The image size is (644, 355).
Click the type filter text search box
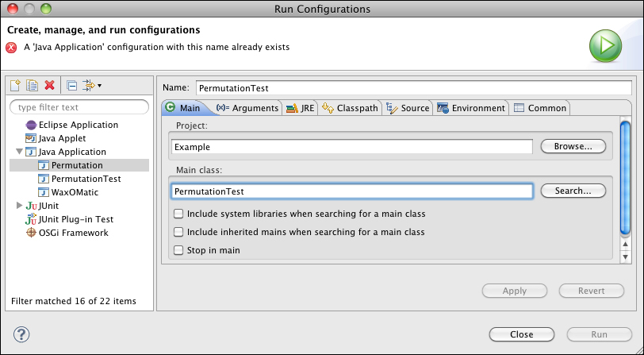[79, 107]
